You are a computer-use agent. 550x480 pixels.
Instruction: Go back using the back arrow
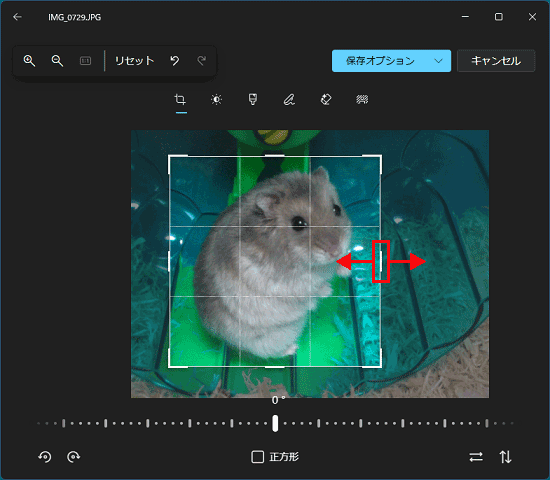pyautogui.click(x=17, y=17)
